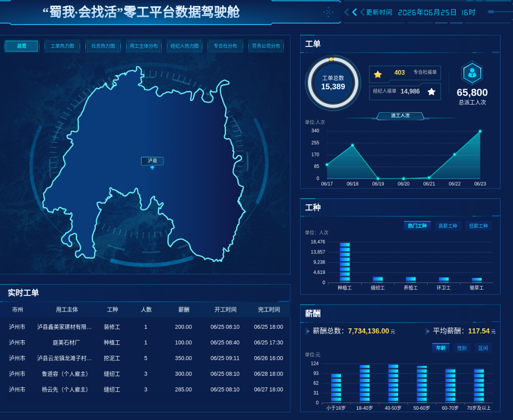Click the 专合社接单 403 box
This screenshot has height=420, width=513.
click(405, 73)
